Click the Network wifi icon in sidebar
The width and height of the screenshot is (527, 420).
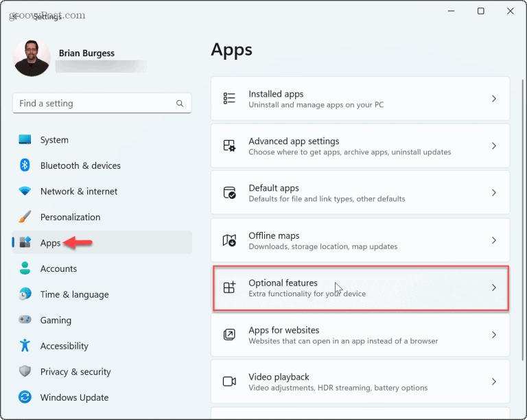25,191
